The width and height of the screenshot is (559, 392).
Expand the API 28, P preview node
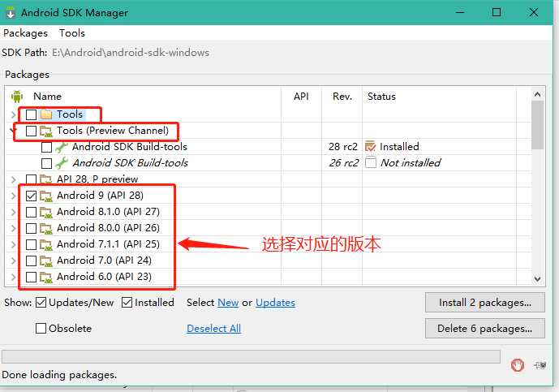(14, 179)
